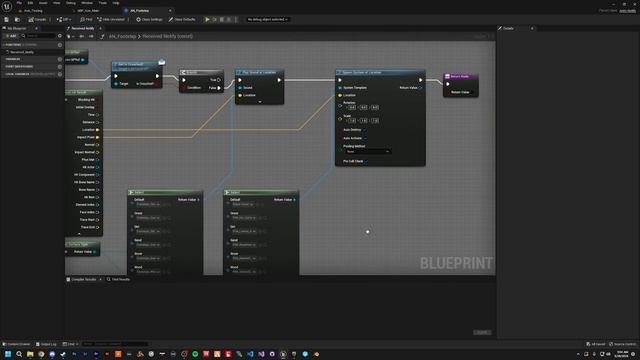
Task: Open Windows taskbar search
Action: click(x=19, y=354)
